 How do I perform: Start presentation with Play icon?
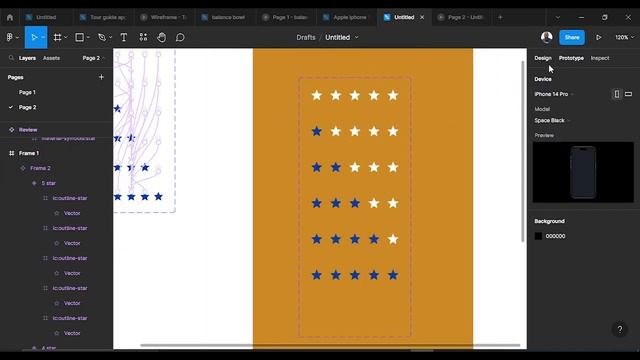598,37
